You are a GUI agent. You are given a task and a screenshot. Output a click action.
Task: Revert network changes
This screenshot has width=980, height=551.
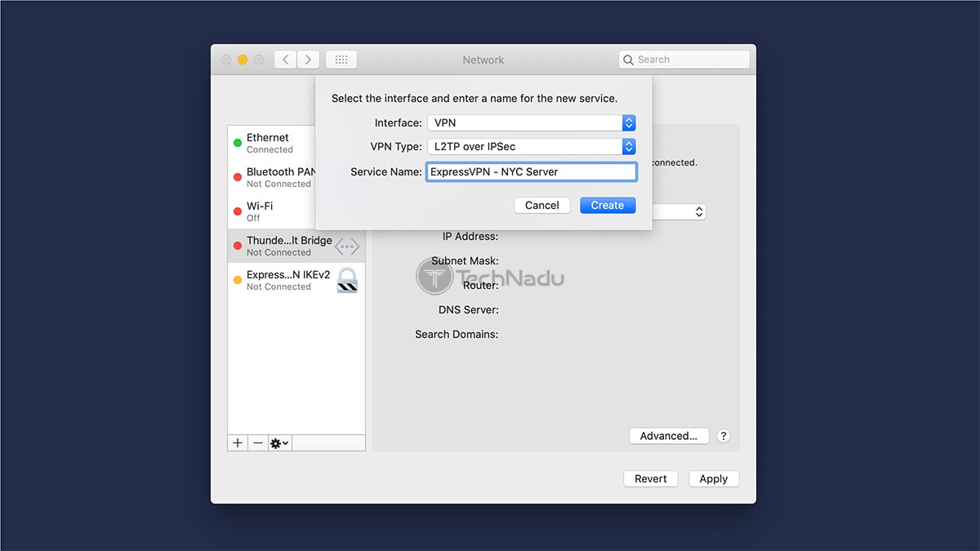point(651,479)
